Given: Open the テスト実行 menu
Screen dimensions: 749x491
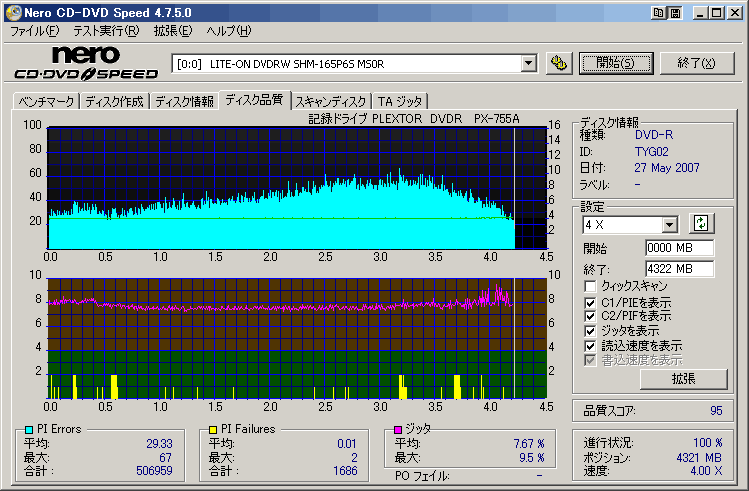Looking at the screenshot, I should tap(106, 31).
